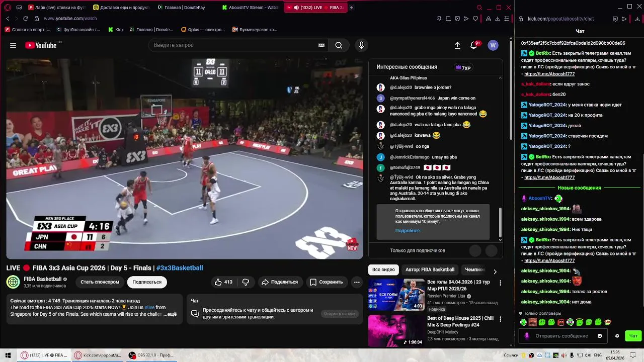The image size is (644, 362).
Task: Open OBS 32.1.0 taskbar item
Action: 151,355
